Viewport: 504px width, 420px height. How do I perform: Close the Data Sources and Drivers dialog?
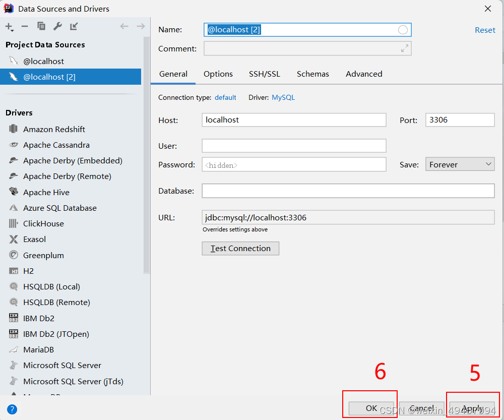[487, 9]
